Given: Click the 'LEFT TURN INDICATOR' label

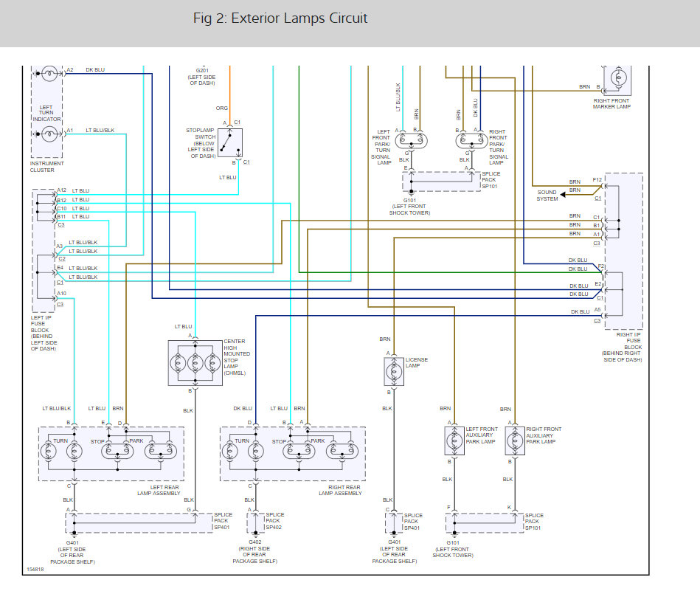Looking at the screenshot, I should coord(46,114).
